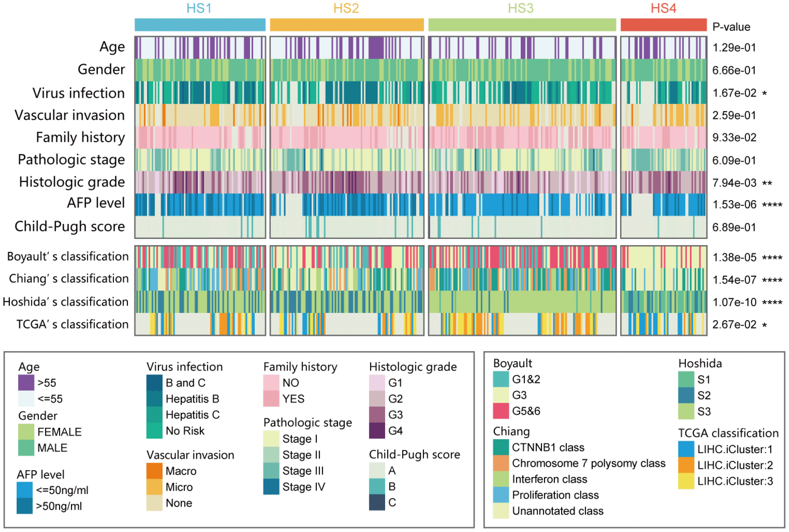Select the >50ng/ml AFP level swatch
This screenshot has width=789, height=532.
tap(25, 506)
